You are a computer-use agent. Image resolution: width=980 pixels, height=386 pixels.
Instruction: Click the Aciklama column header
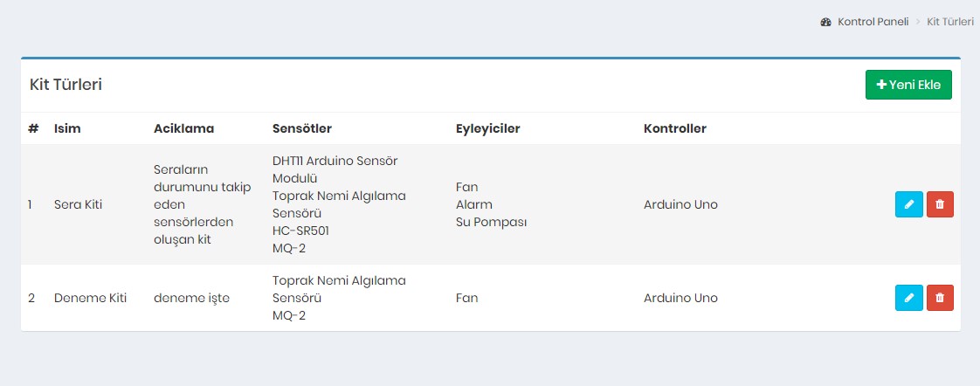183,128
